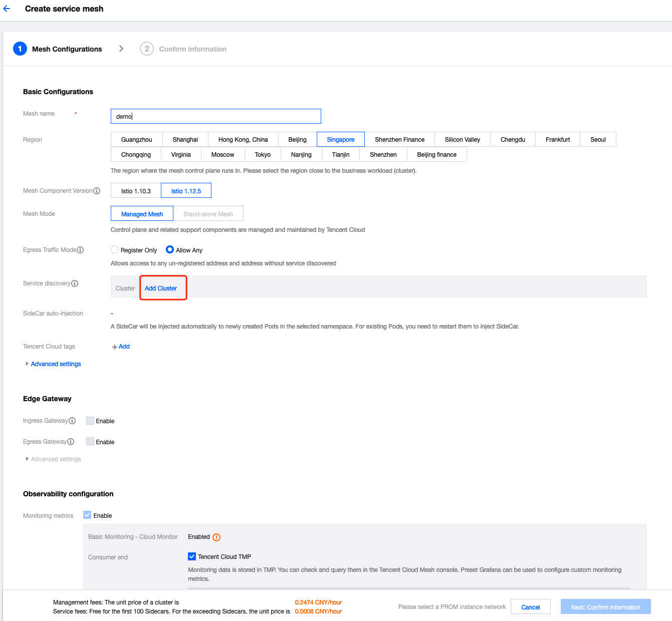This screenshot has height=621, width=672.
Task: Click the Add Cluster link
Action: (x=161, y=288)
